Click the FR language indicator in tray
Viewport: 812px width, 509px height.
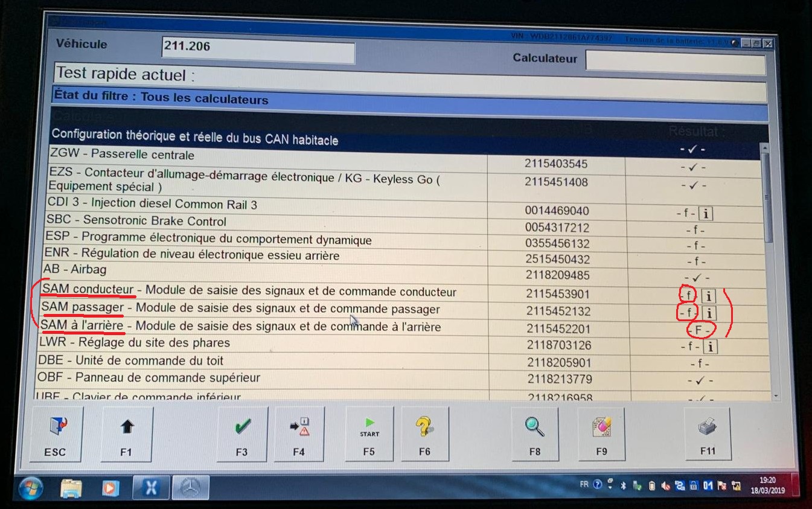[584, 484]
